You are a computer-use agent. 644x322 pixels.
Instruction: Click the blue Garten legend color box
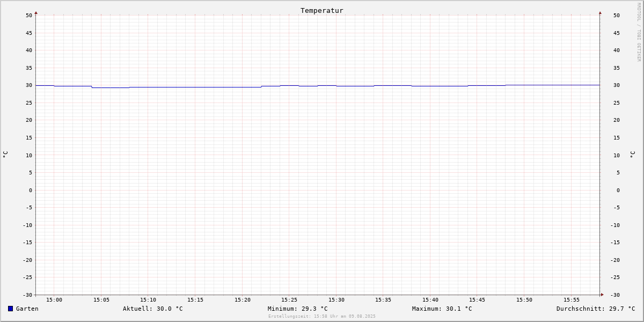click(10, 309)
